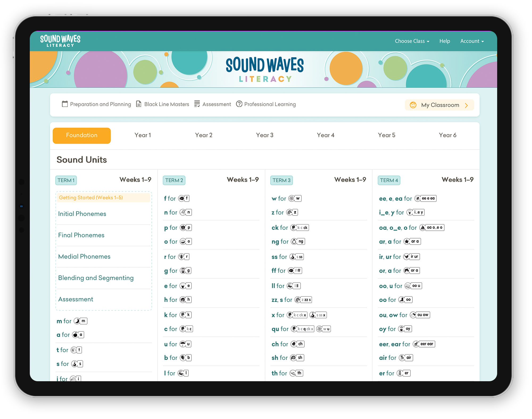532x419 pixels.
Task: Click the yacht icon for oa sound
Action: 423,228
